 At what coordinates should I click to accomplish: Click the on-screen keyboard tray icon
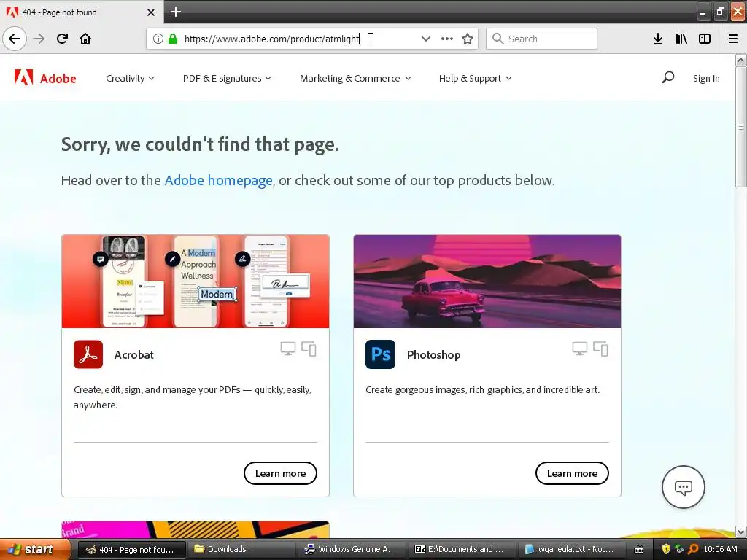(x=639, y=550)
